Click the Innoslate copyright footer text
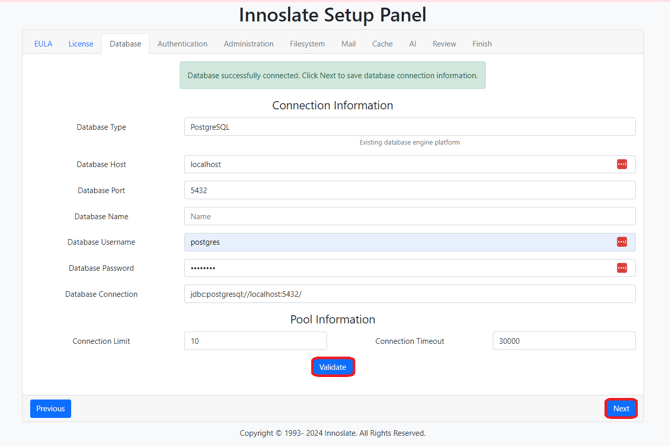This screenshot has width=670, height=446. click(332, 433)
